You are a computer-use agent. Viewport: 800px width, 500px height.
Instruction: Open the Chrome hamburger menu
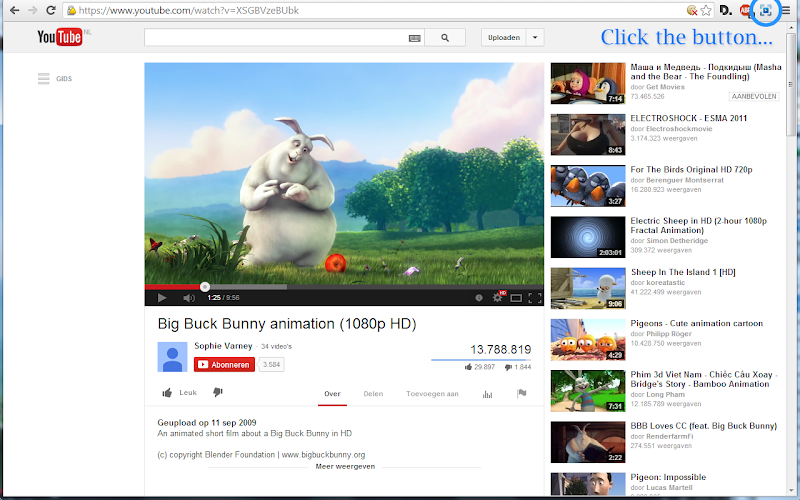pyautogui.click(x=786, y=10)
